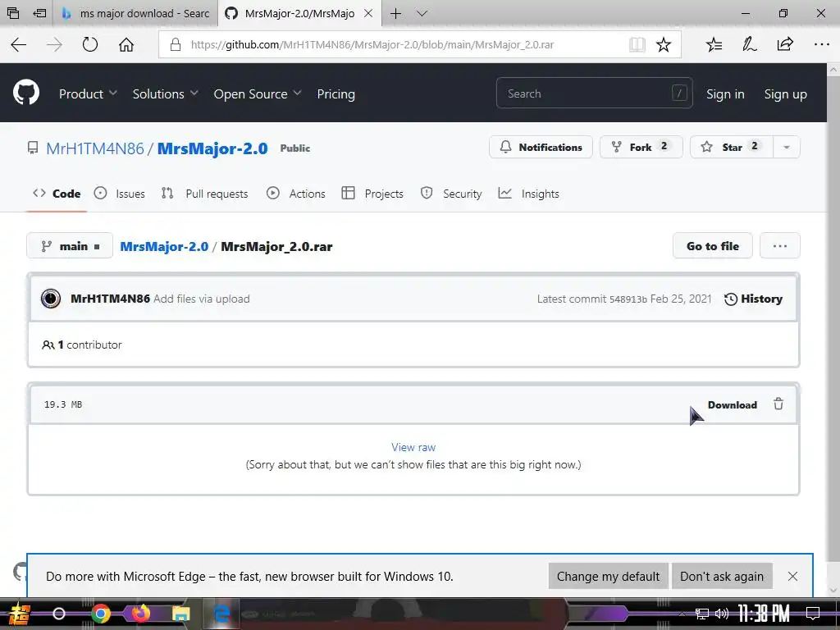Click the set tabs aside arrow icon
This screenshot has width=840, height=630.
39,13
